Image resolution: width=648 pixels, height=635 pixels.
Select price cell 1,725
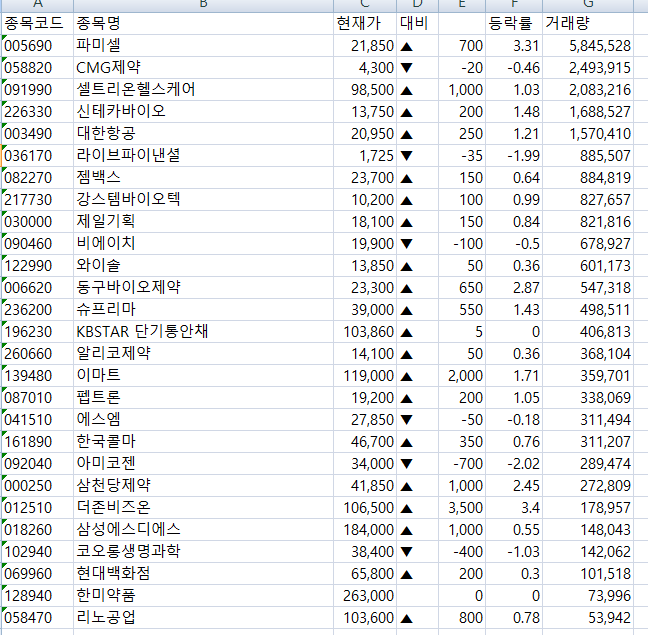point(365,155)
